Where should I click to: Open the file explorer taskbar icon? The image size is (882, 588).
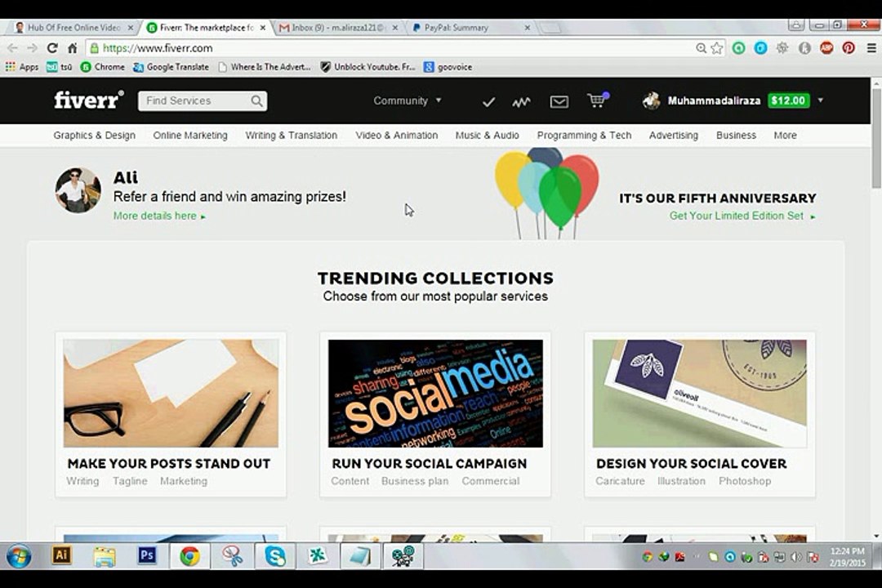coord(104,556)
